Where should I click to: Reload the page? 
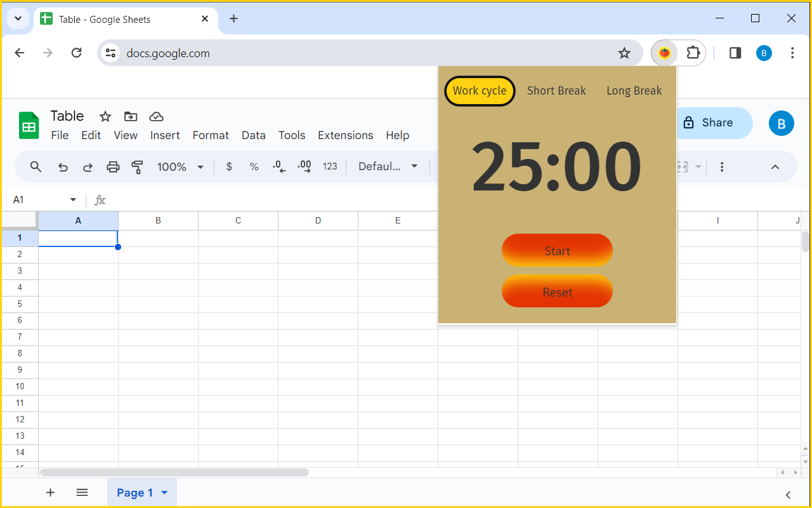pos(76,53)
